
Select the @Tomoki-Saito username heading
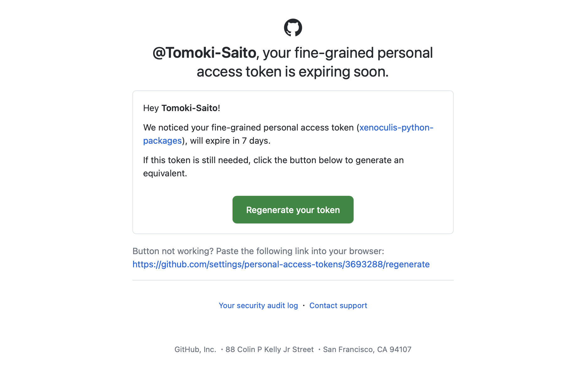click(x=204, y=53)
